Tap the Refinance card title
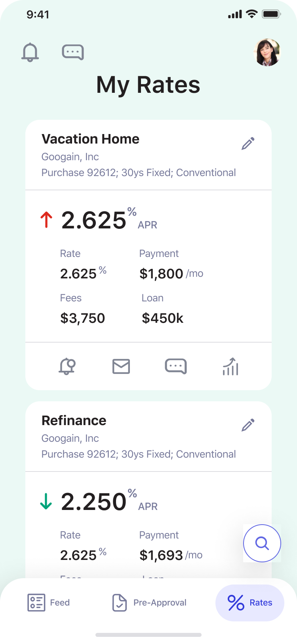297x644 pixels. (74, 421)
